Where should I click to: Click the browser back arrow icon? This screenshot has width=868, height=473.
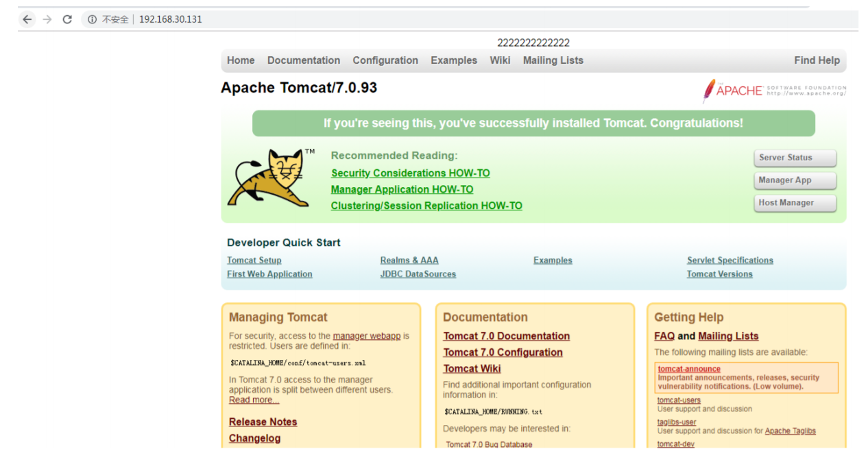27,19
